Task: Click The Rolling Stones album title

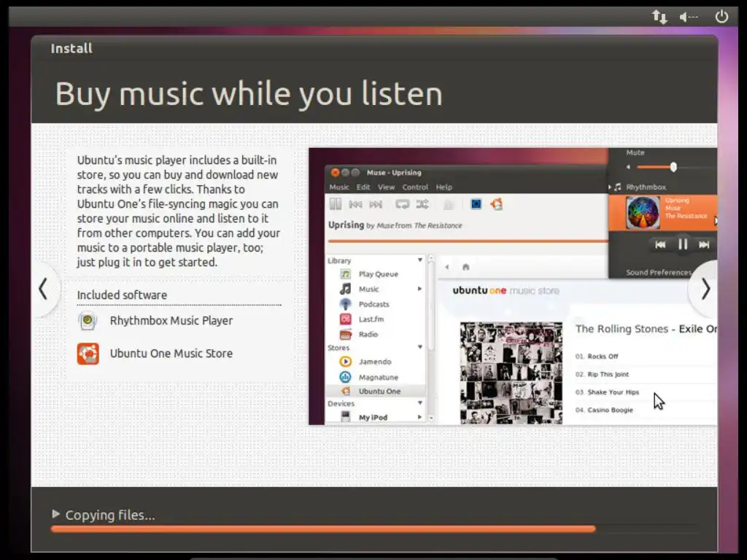Action: (x=646, y=329)
